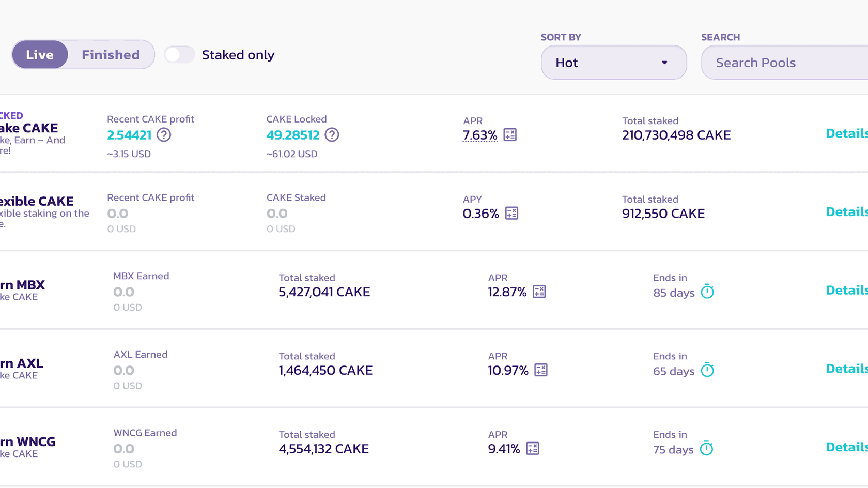The width and height of the screenshot is (868, 488).
Task: Click the 10.97% APR value
Action: pos(508,371)
